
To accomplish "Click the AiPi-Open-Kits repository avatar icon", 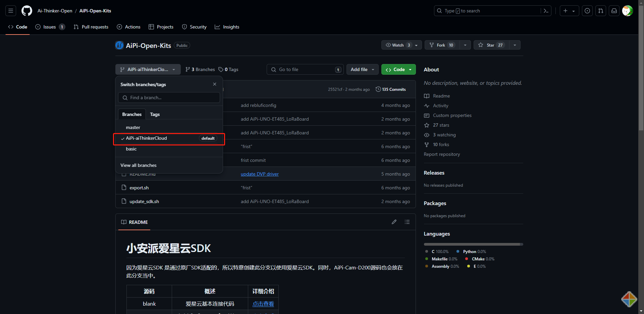I will (x=119, y=45).
